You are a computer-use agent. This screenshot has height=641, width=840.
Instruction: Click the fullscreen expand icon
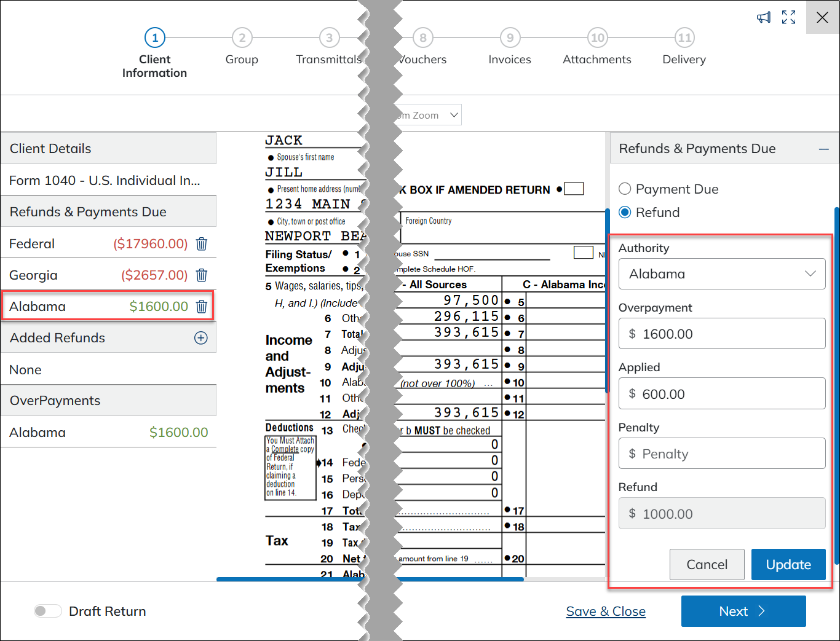click(x=788, y=17)
